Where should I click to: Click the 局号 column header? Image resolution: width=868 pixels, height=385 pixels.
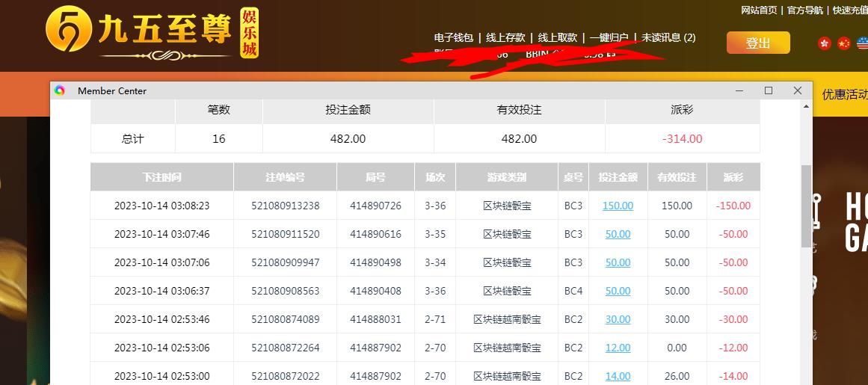[x=375, y=177]
